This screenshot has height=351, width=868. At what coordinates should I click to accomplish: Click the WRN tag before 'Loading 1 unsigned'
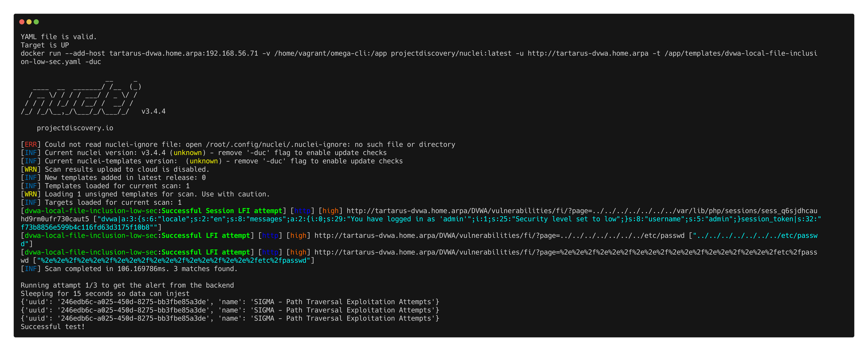pos(31,194)
